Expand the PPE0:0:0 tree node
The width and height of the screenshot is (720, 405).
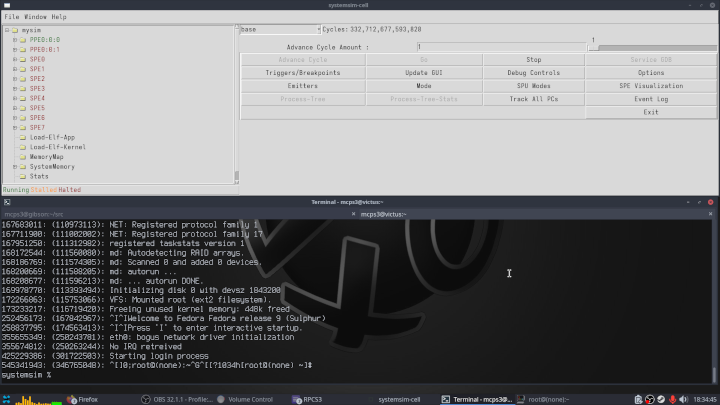[x=15, y=40]
